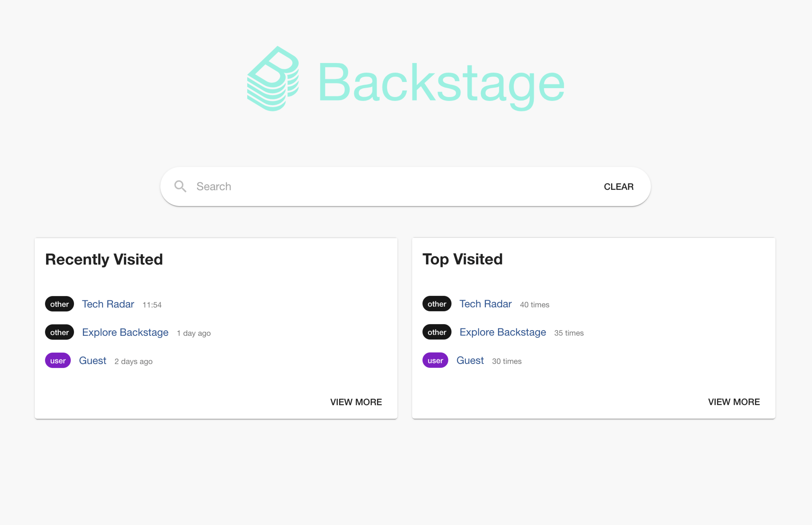Click VIEW MORE under Top Visited
This screenshot has height=525, width=812.
734,402
